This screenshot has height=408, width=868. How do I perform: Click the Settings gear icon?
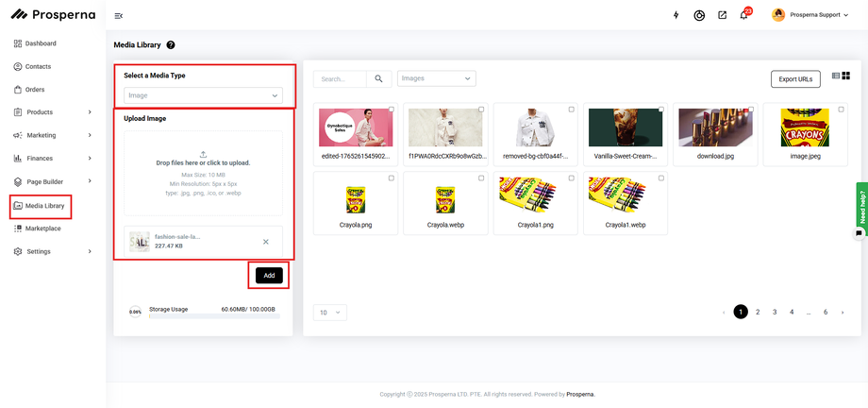(18, 251)
